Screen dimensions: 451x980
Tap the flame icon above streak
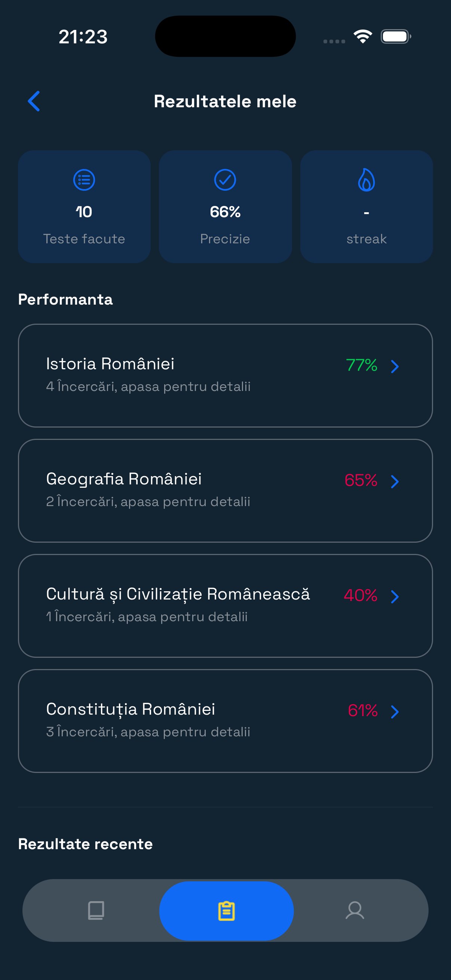tap(366, 179)
